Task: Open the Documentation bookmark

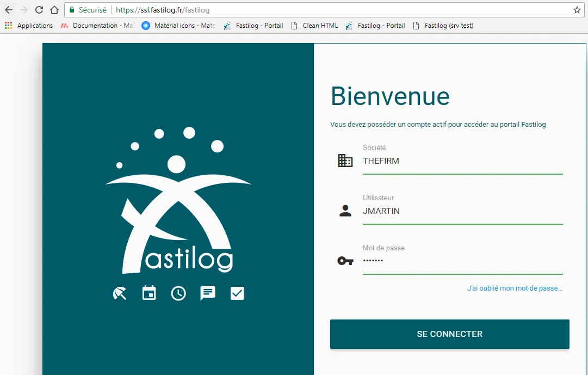Action: (x=97, y=26)
